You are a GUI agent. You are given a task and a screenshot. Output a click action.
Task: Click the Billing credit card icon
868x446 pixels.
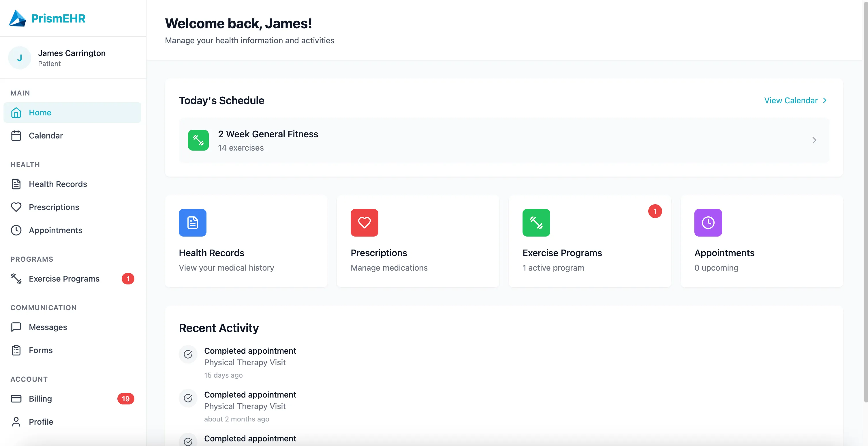click(16, 399)
